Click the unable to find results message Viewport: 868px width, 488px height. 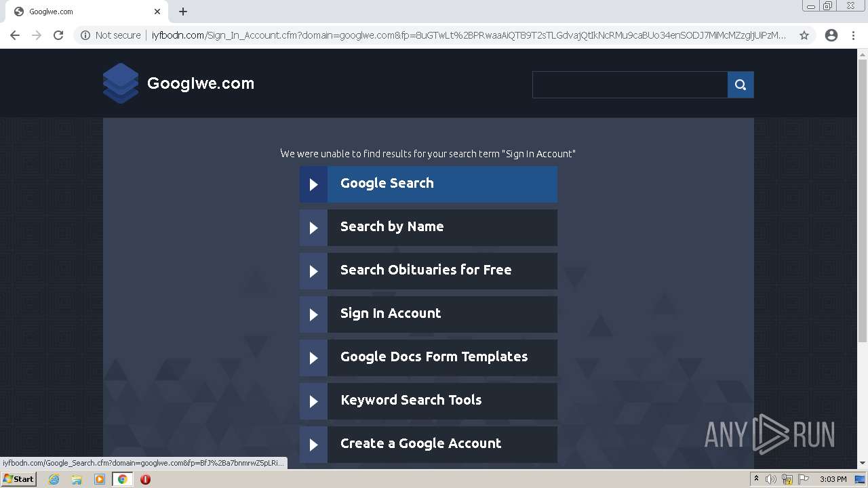tap(428, 154)
